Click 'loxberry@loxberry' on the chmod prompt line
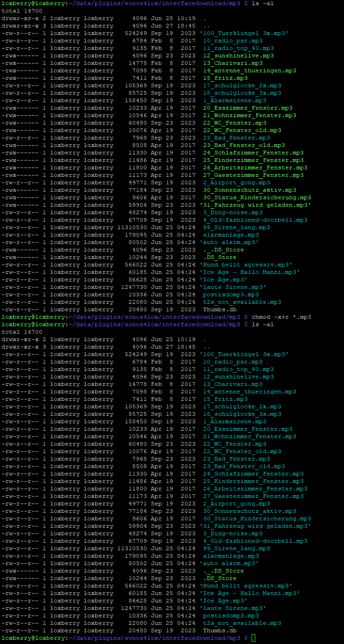Image resolution: width=344 pixels, height=644 pixels. tap(33, 317)
